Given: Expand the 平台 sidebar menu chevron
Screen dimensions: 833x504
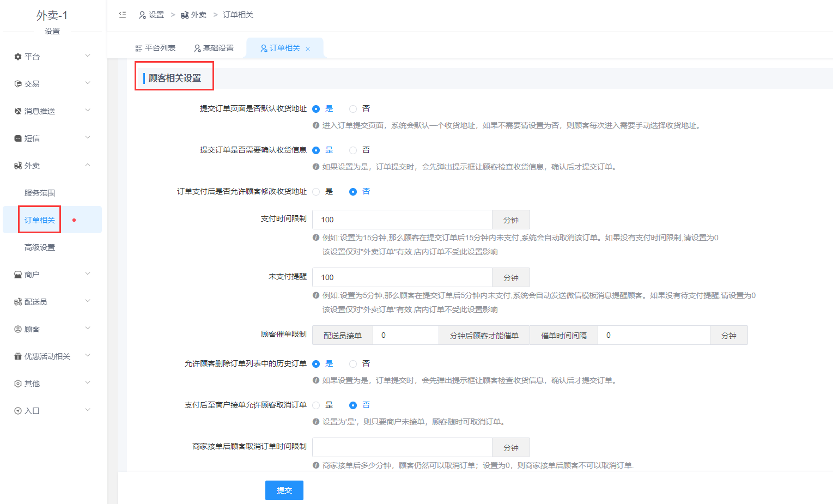Looking at the screenshot, I should point(88,56).
